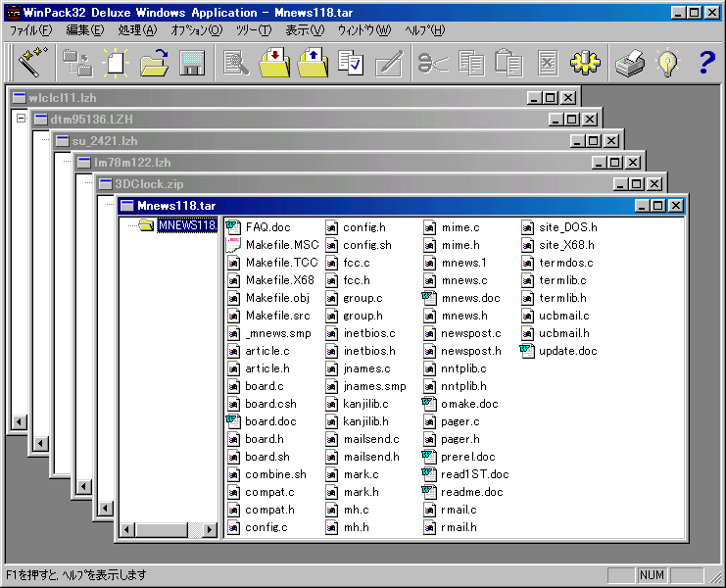Click the blue question mark help icon
Image resolution: width=726 pixels, height=588 pixels.
click(x=706, y=62)
